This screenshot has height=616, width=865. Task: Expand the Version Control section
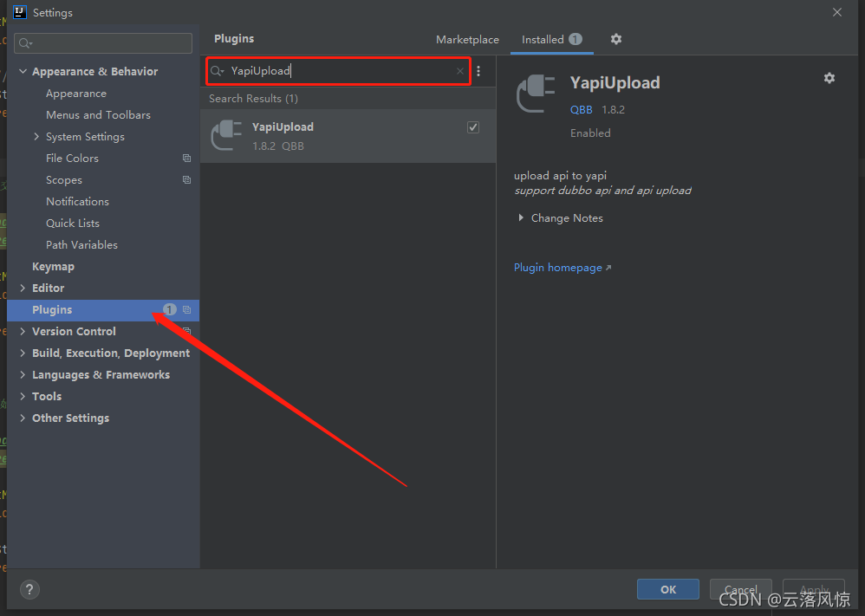(23, 332)
